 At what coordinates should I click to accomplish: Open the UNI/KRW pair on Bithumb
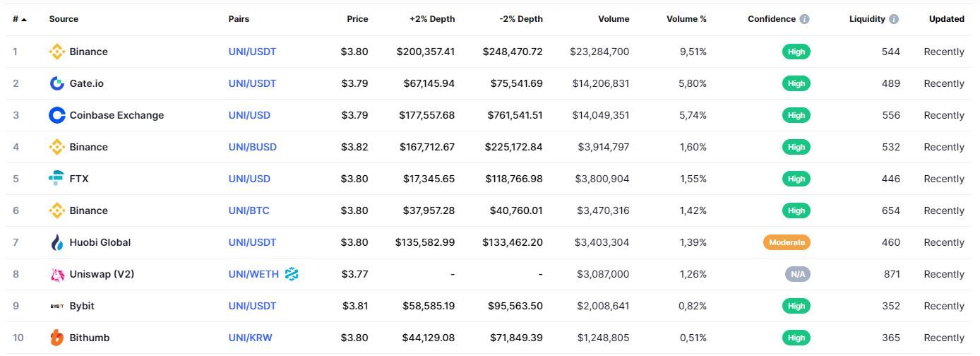pos(249,338)
